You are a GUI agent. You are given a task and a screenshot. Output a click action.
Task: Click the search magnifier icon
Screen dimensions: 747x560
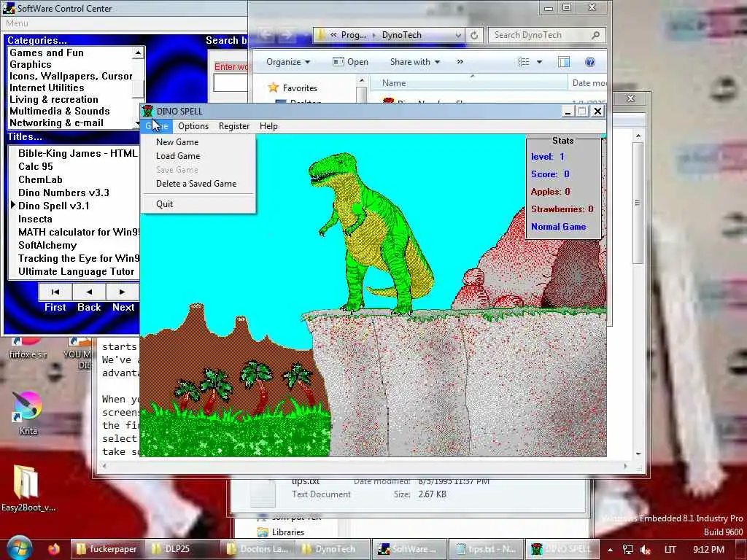[x=595, y=35]
